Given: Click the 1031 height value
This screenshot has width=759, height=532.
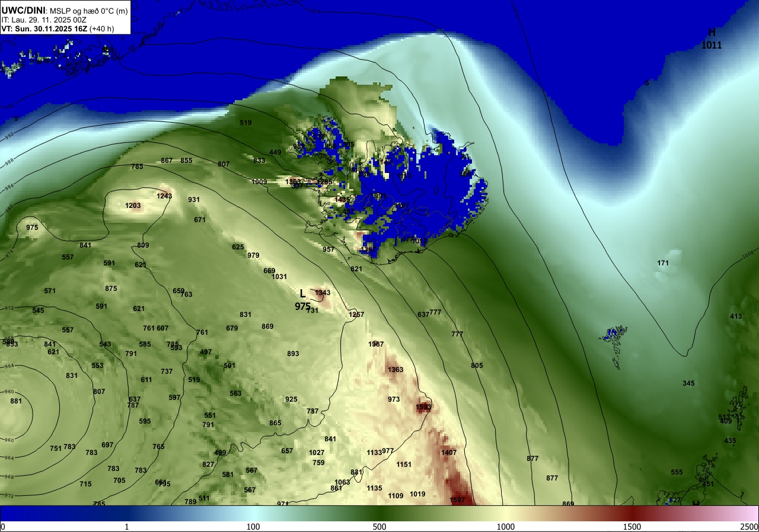Looking at the screenshot, I should pos(279,277).
